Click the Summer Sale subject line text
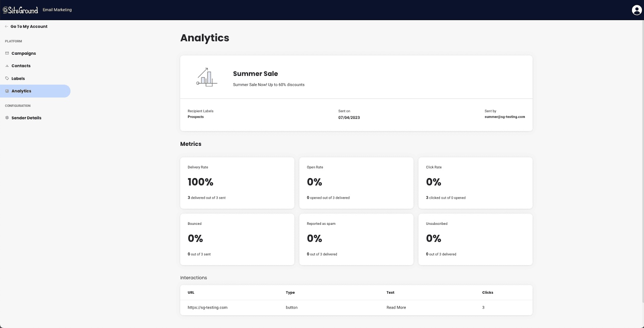 [269, 85]
